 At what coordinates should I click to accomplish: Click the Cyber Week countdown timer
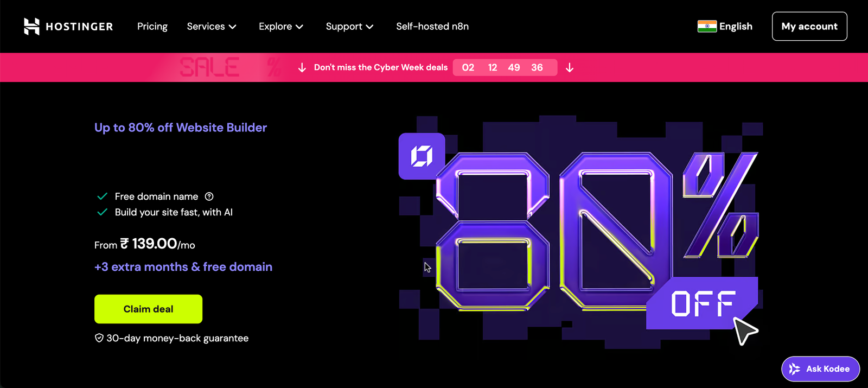pyautogui.click(x=505, y=67)
